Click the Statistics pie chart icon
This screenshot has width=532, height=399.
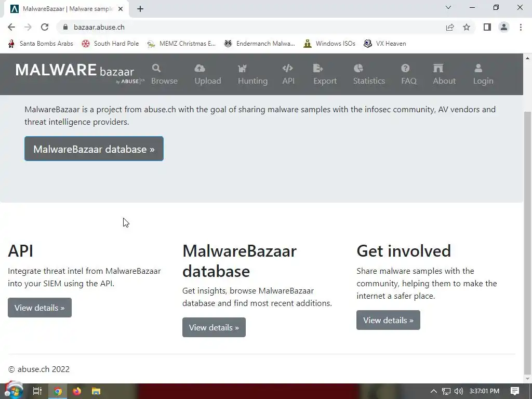point(358,68)
